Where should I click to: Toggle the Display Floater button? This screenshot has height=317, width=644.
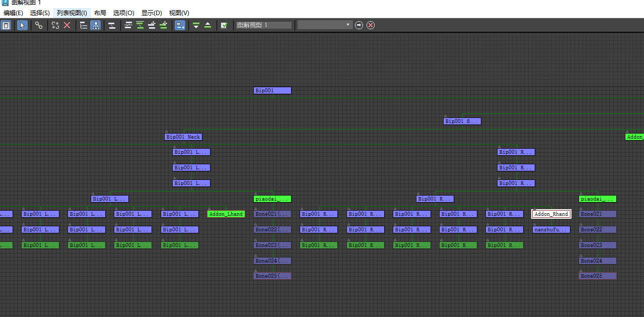tap(6, 25)
